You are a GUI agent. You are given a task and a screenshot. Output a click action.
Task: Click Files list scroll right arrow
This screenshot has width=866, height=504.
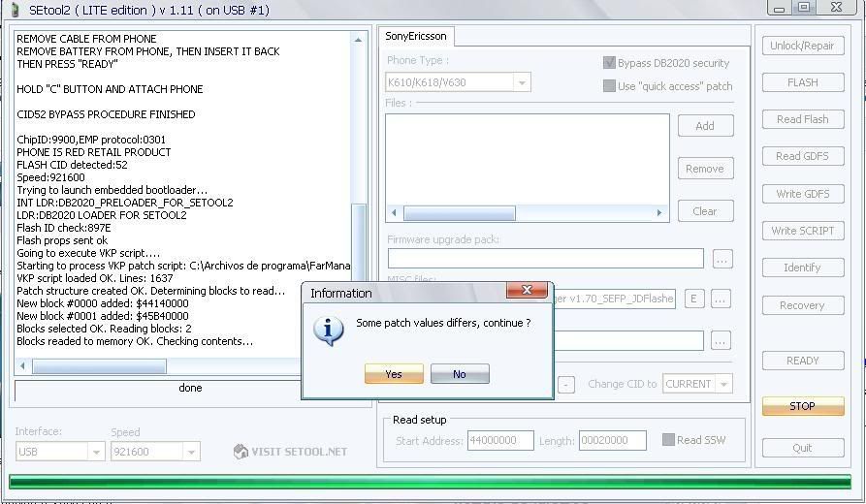[659, 213]
